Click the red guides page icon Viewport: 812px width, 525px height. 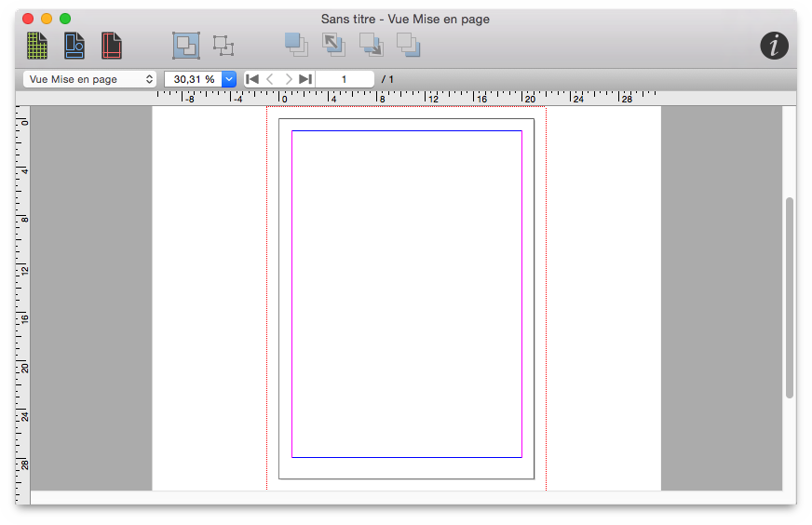(x=112, y=46)
